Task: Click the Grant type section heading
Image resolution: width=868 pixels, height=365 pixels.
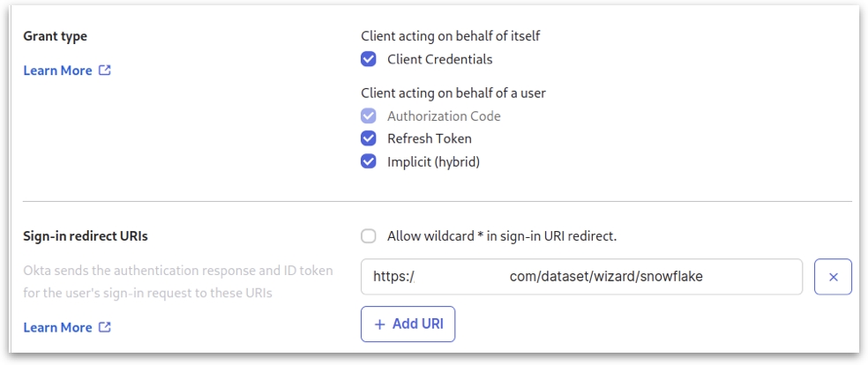Action: click(55, 37)
